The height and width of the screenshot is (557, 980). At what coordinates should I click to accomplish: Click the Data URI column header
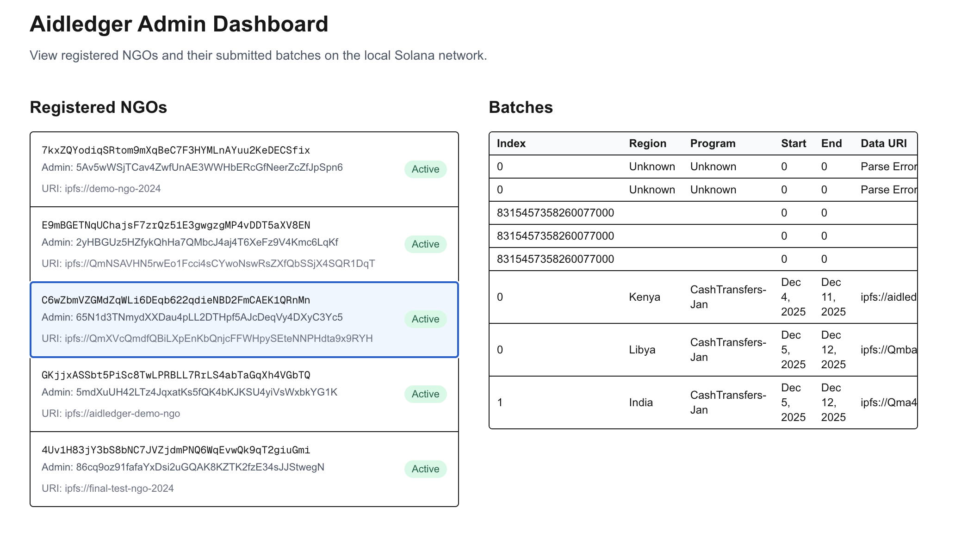(x=883, y=143)
